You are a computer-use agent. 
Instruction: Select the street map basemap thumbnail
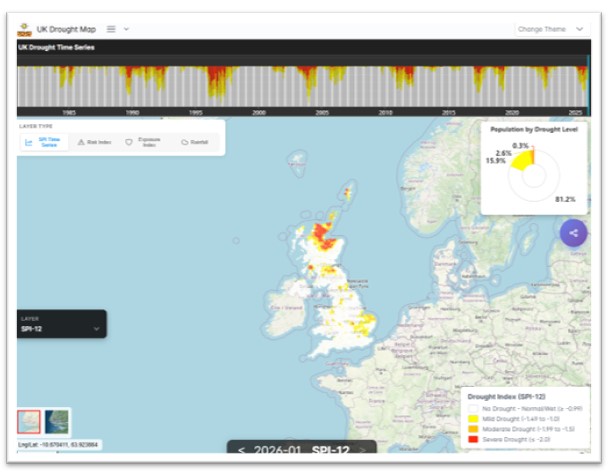pos(31,422)
